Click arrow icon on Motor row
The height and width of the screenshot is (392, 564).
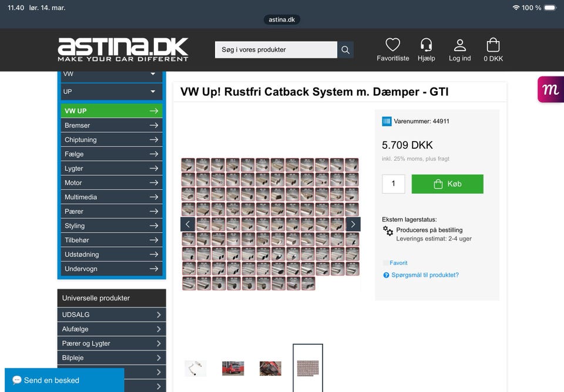pyautogui.click(x=154, y=183)
